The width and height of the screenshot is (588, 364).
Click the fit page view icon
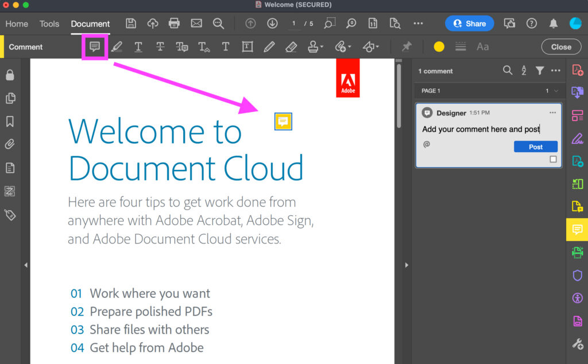[x=373, y=23]
